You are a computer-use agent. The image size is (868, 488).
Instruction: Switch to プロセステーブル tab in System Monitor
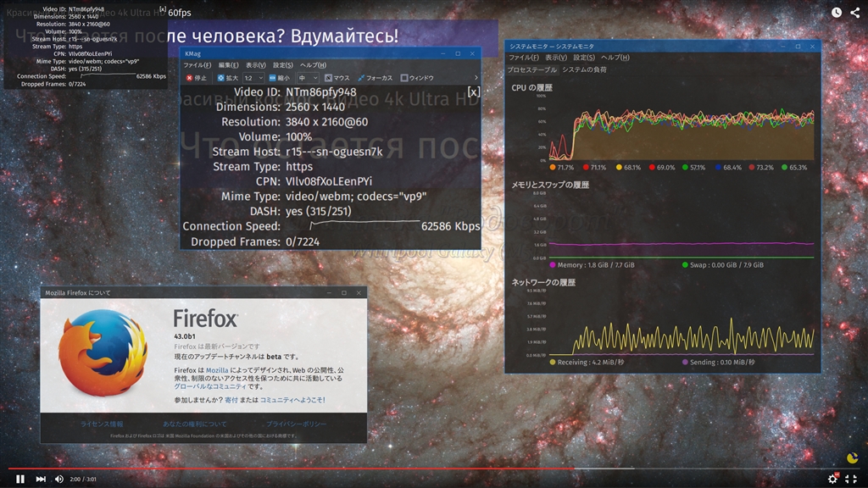(532, 69)
